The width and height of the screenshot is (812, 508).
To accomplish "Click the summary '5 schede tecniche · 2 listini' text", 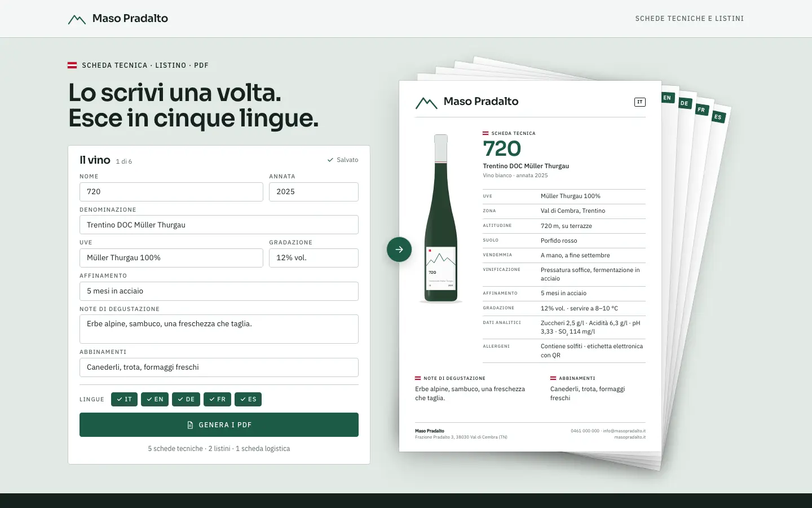I will [x=219, y=449].
